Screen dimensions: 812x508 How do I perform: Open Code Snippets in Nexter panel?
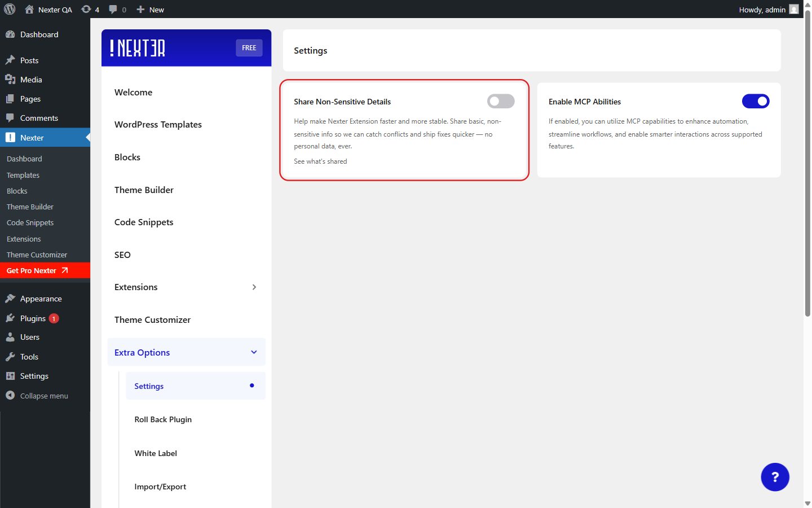144,222
